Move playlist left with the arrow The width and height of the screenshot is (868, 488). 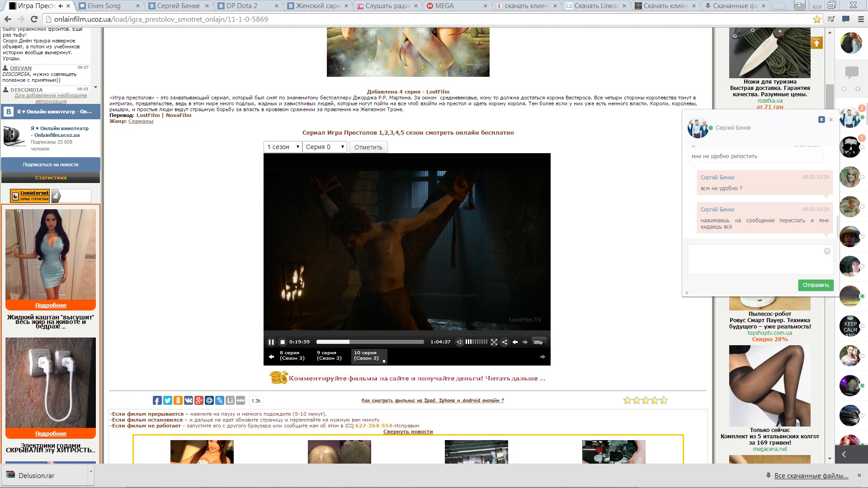tap(271, 357)
